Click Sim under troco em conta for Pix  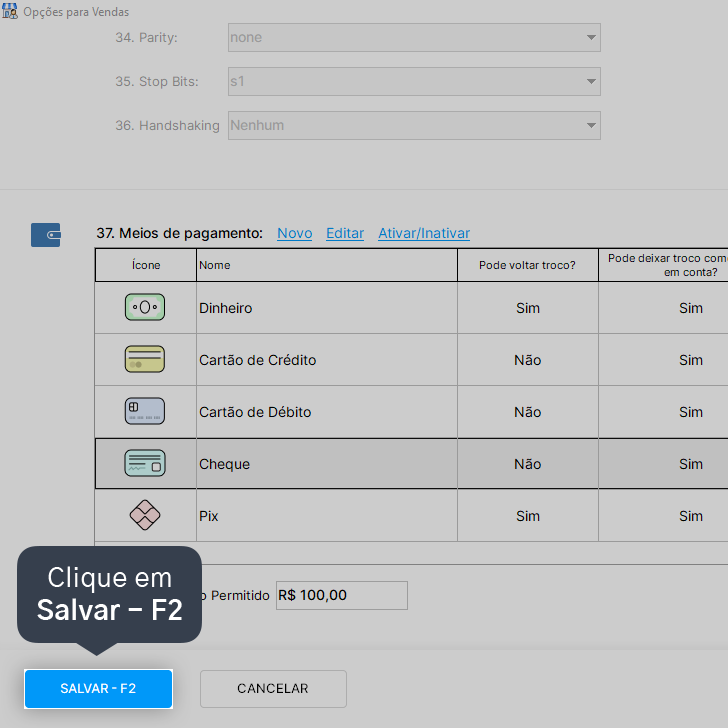pyautogui.click(x=691, y=516)
